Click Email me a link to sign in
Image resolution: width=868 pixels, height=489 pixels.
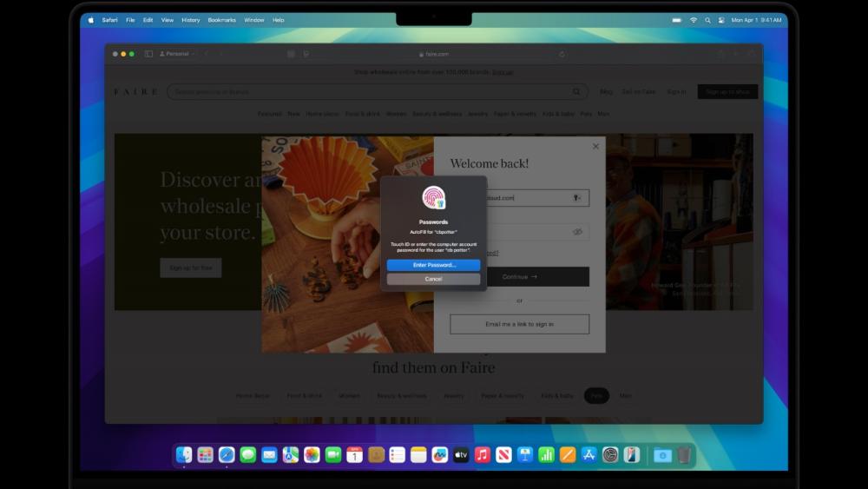click(519, 325)
